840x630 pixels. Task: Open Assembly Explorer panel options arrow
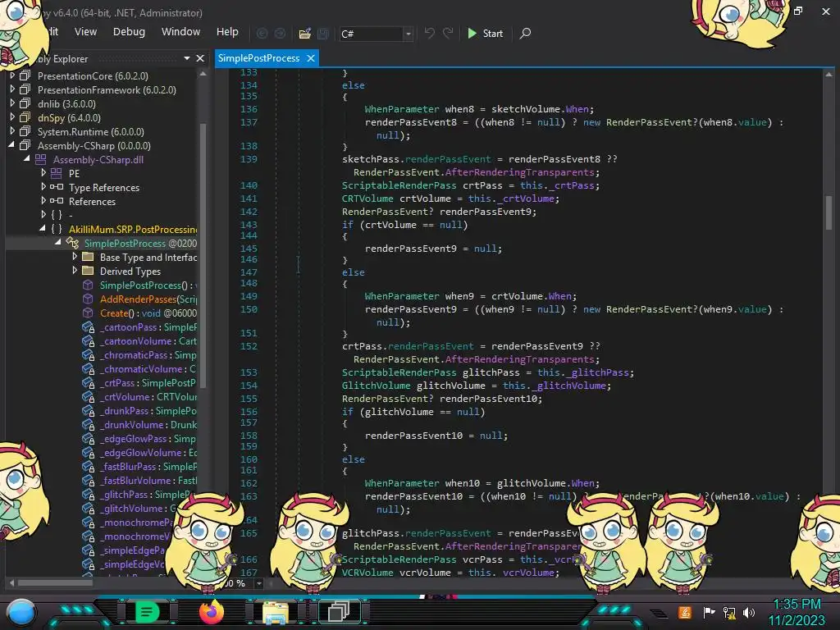click(187, 58)
